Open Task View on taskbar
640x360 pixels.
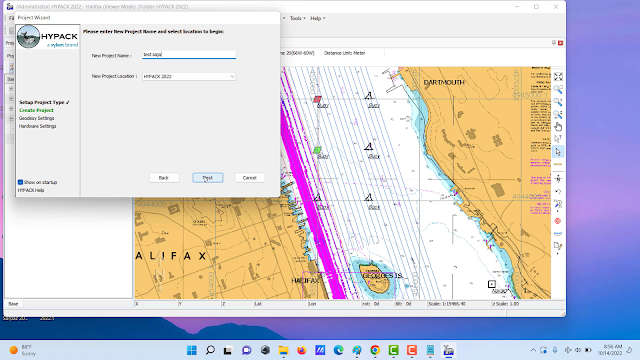pyautogui.click(x=228, y=350)
